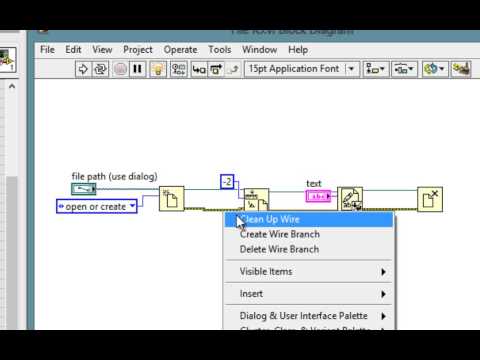Open the Tools menu
This screenshot has height=360, width=480.
pyautogui.click(x=220, y=50)
